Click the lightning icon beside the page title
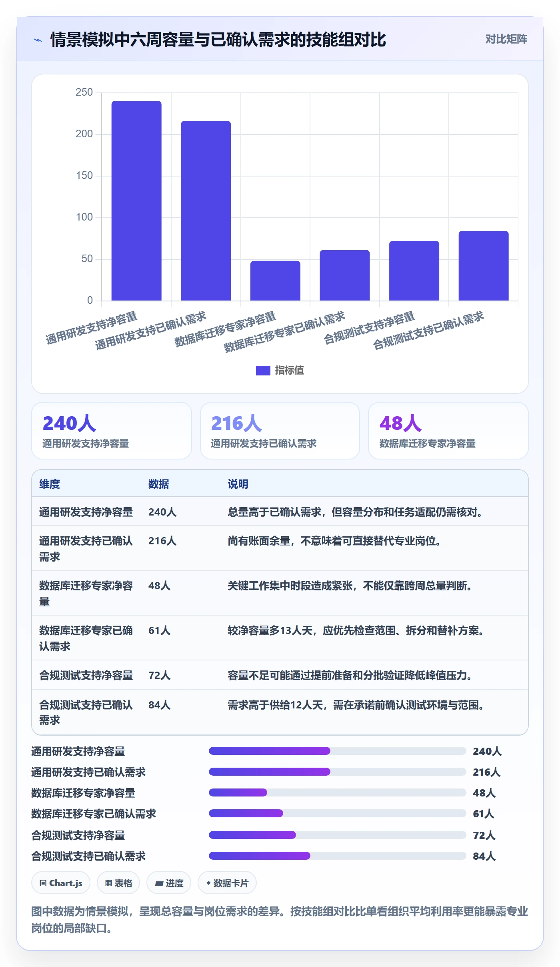Viewport: 560px width, 967px height. [x=38, y=40]
